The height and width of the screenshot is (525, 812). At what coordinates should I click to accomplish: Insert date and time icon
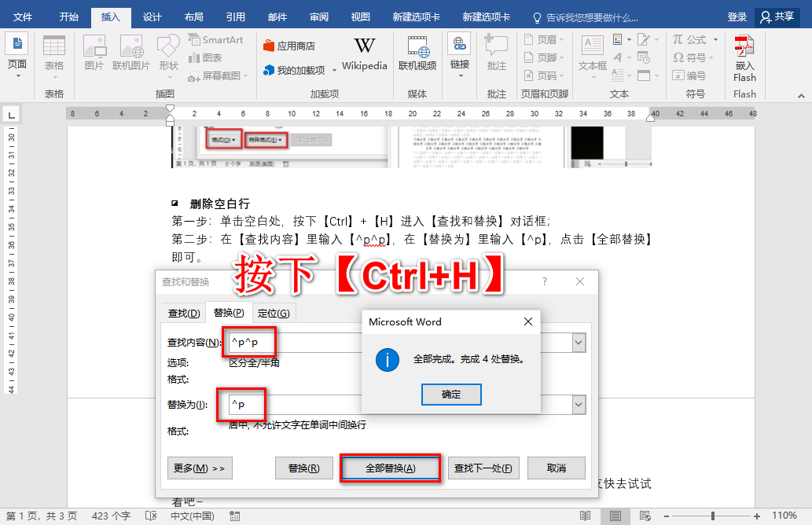point(644,57)
